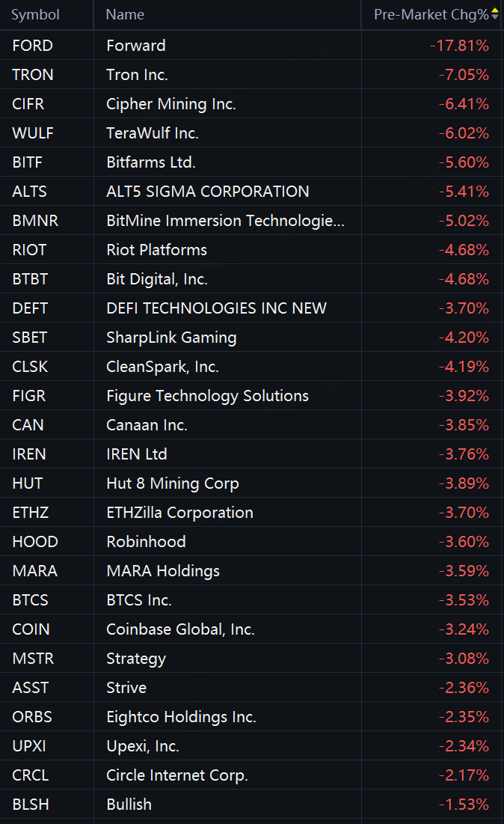504x824 pixels.
Task: Click the WULF ticker symbol
Action: 33,133
